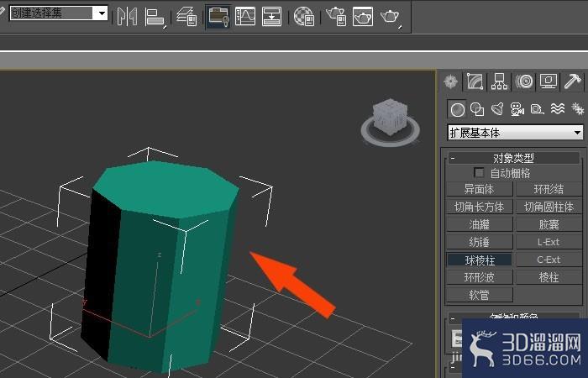The width and height of the screenshot is (588, 378).
Task: Open the Rendered Frame Window icon
Action: point(363,17)
